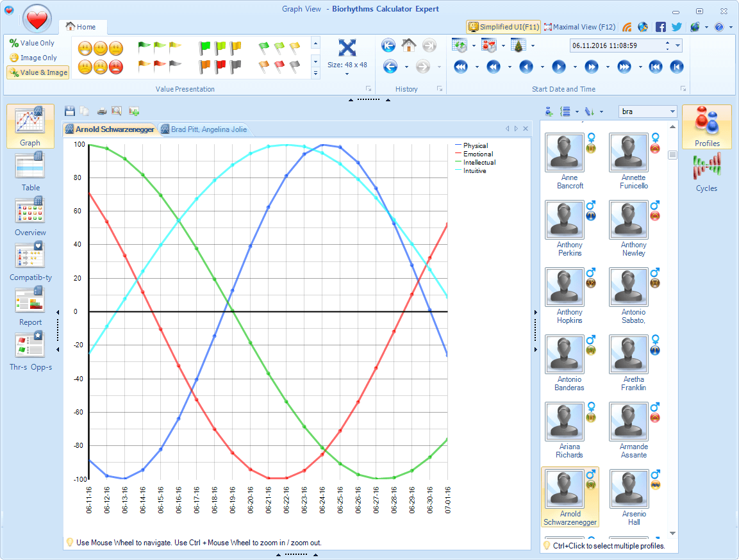
Task: Open the Table view
Action: (x=30, y=172)
